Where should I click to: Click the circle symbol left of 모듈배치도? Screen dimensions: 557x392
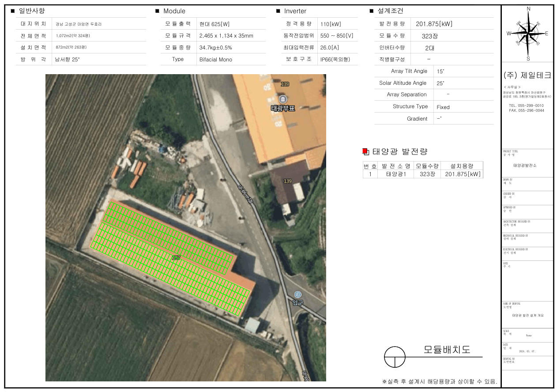(x=395, y=357)
